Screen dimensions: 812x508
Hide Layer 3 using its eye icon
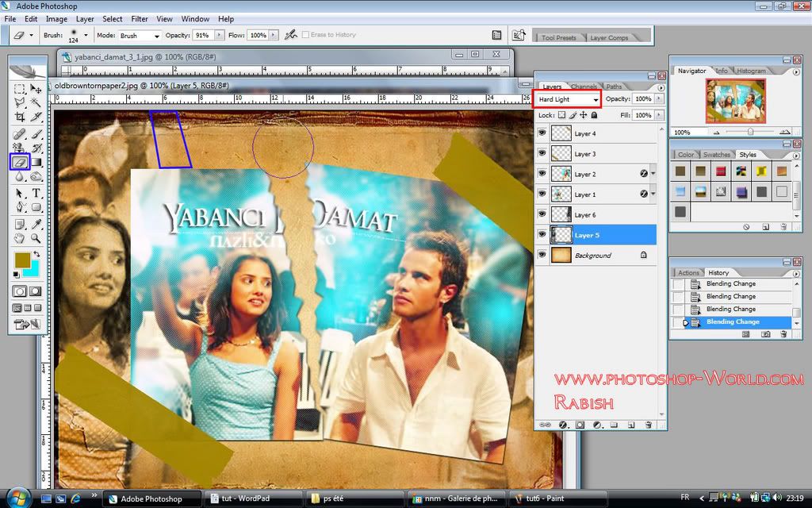click(542, 153)
